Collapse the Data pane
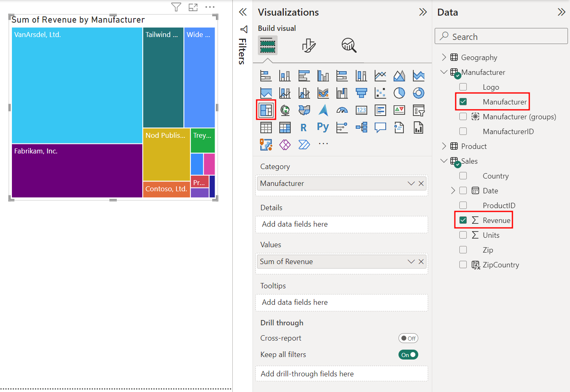Image resolution: width=570 pixels, height=392 pixels. pos(561,12)
